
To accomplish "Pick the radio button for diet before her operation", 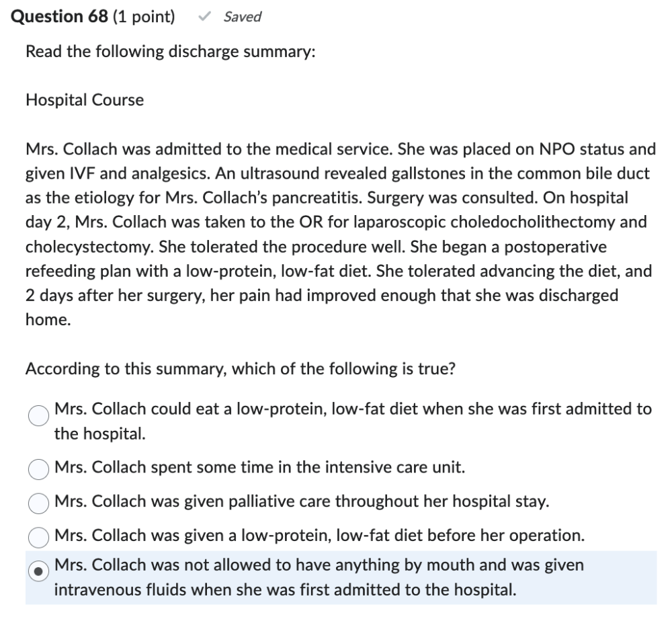I will tap(39, 536).
